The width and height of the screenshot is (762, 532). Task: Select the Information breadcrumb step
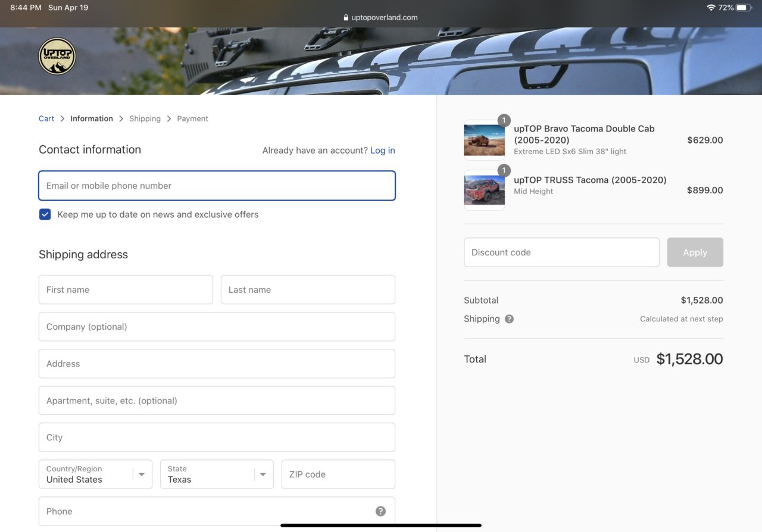coord(92,118)
